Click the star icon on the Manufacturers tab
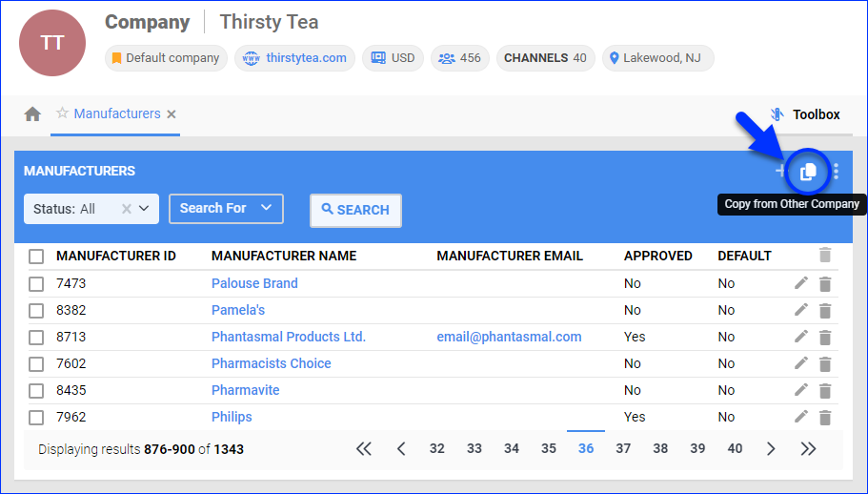Image resolution: width=868 pixels, height=494 pixels. point(62,113)
